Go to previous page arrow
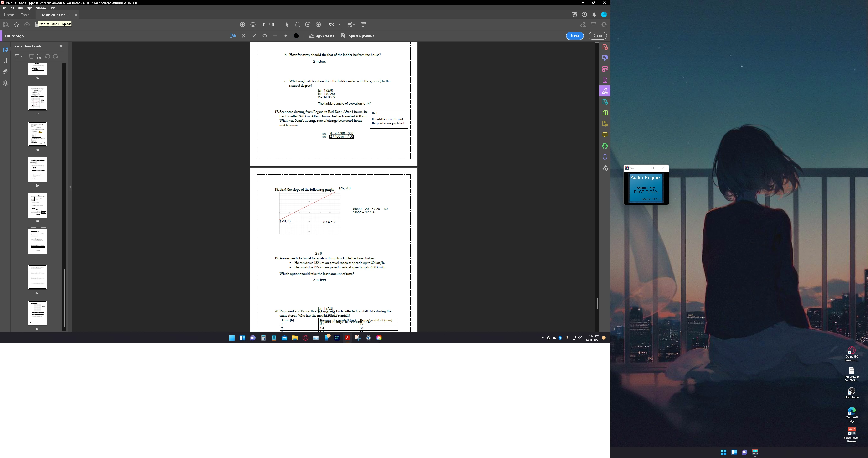 pos(242,25)
